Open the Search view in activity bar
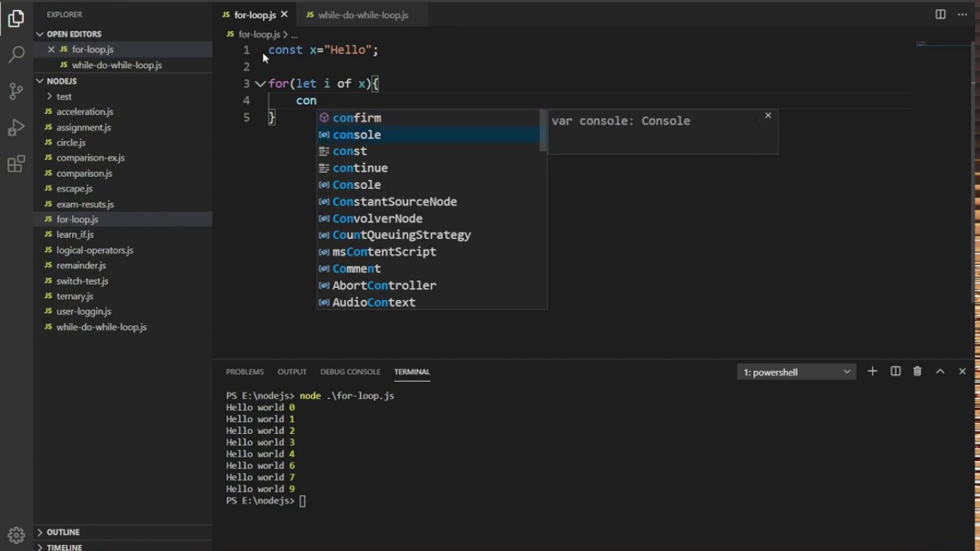The image size is (980, 551). click(x=16, y=54)
